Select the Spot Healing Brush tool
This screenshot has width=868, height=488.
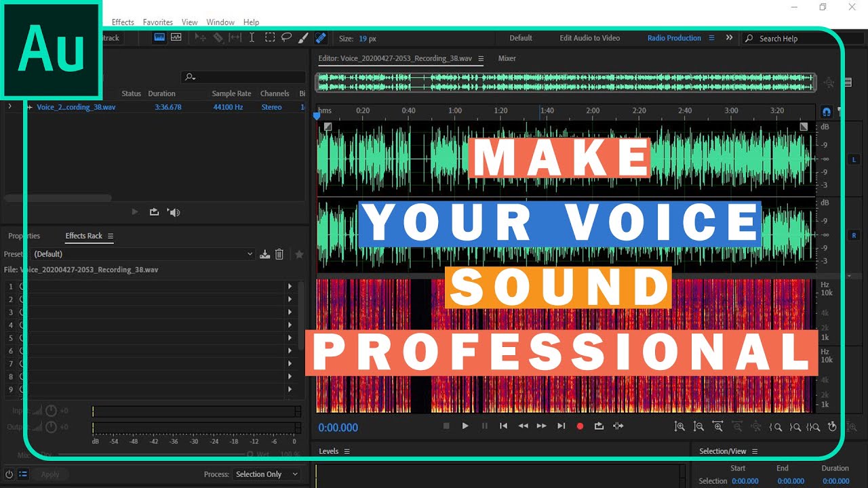321,38
